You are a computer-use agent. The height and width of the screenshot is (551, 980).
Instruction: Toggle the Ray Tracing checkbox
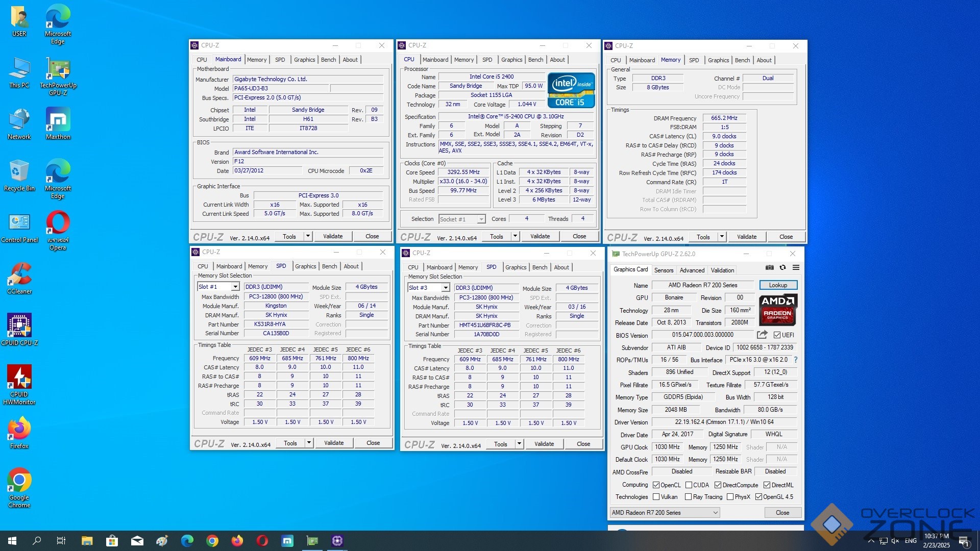689,497
